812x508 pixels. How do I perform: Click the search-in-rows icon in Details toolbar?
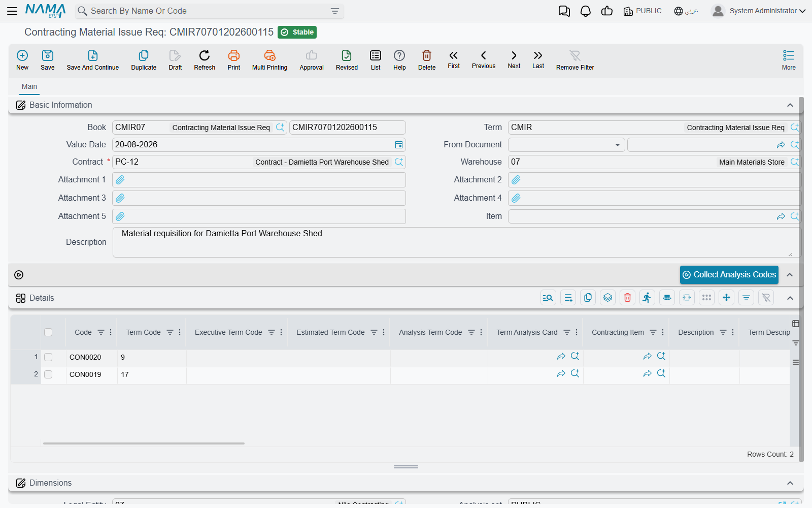(x=548, y=298)
